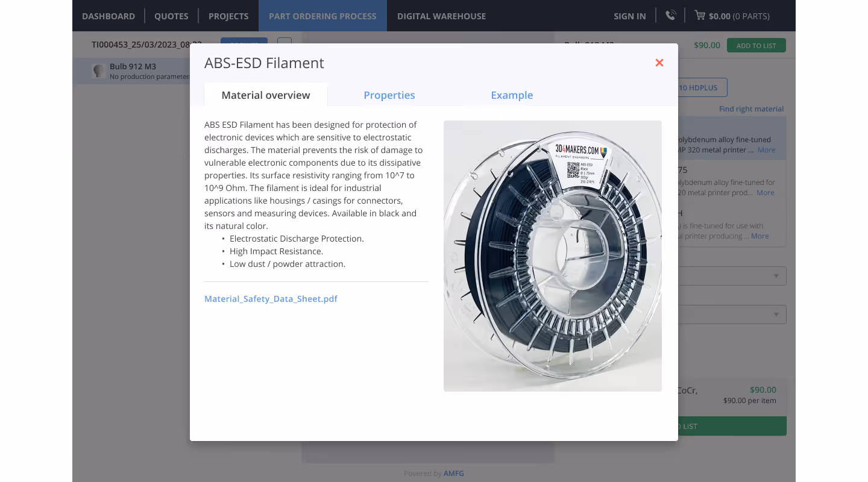Viewport: 868px width, 482px height.
Task: Click the More link beside 'MP 320 metal printer'
Action: 767,150
